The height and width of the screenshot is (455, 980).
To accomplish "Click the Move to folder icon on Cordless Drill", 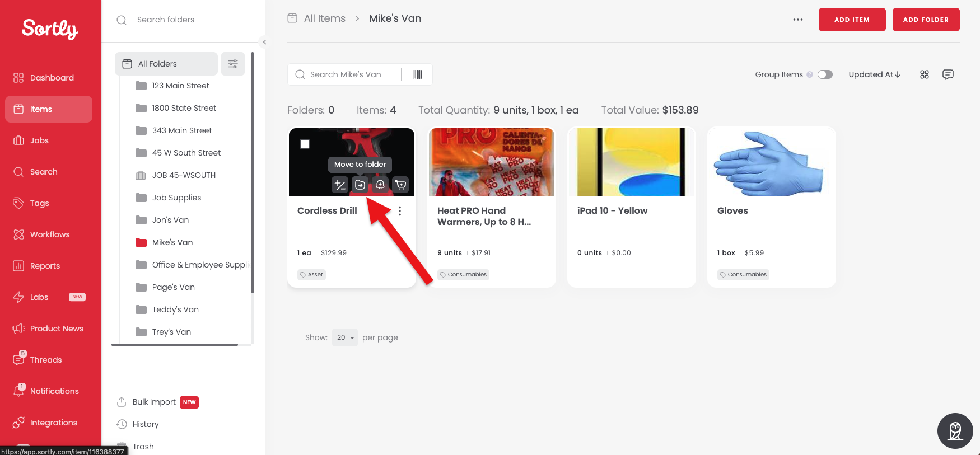I will click(360, 185).
